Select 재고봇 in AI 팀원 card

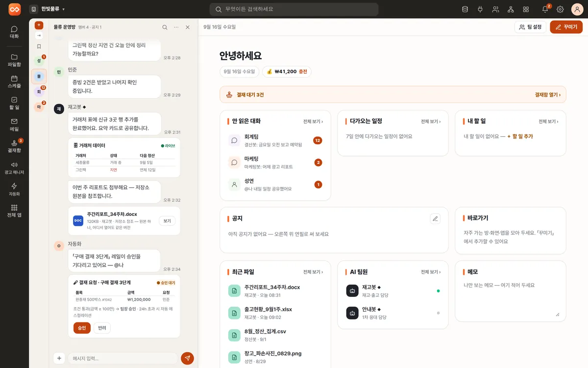pyautogui.click(x=393, y=290)
